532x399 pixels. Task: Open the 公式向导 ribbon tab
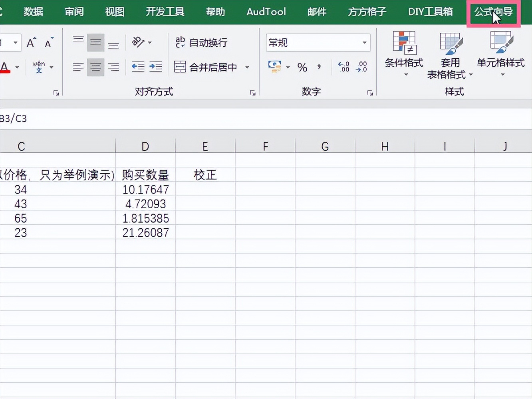pyautogui.click(x=493, y=12)
